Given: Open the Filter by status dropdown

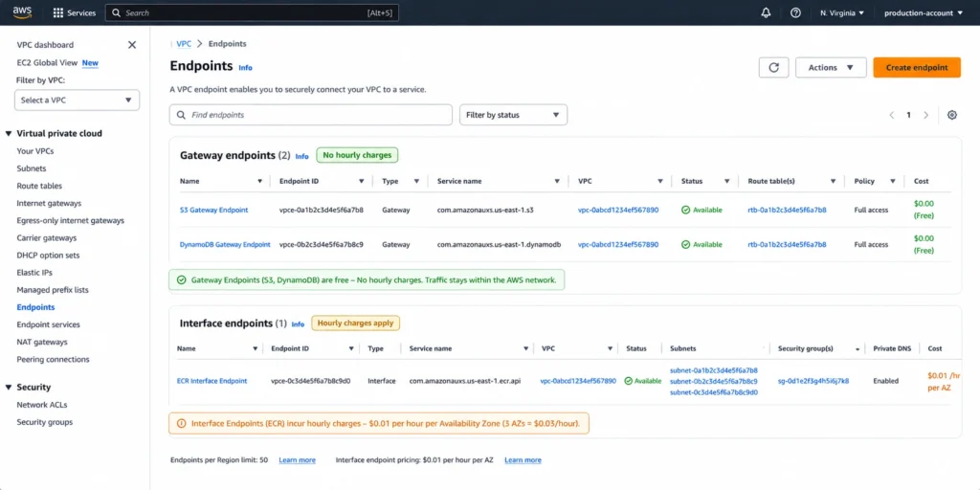Looking at the screenshot, I should coord(513,115).
